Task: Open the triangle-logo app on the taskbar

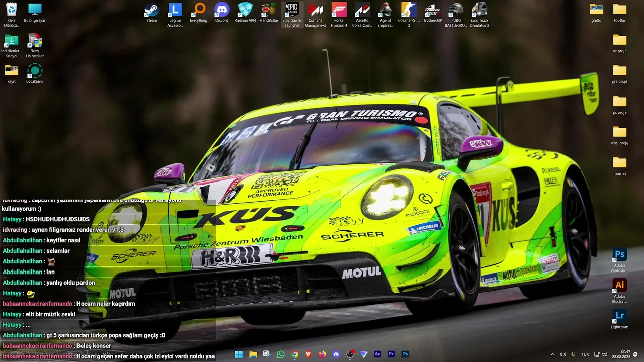Action: tap(364, 354)
